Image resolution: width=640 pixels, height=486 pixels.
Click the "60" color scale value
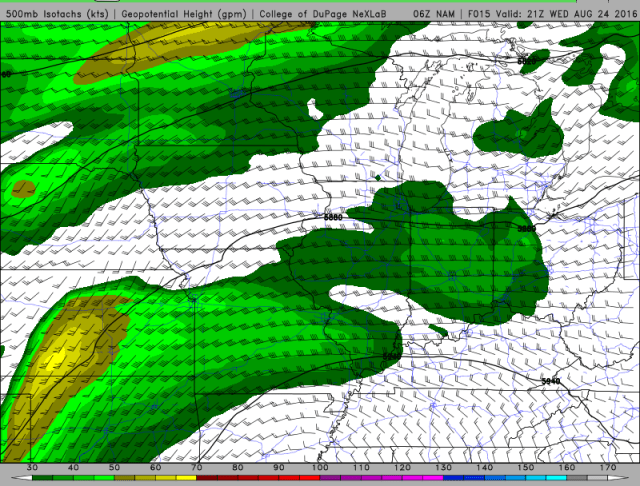tap(156, 468)
